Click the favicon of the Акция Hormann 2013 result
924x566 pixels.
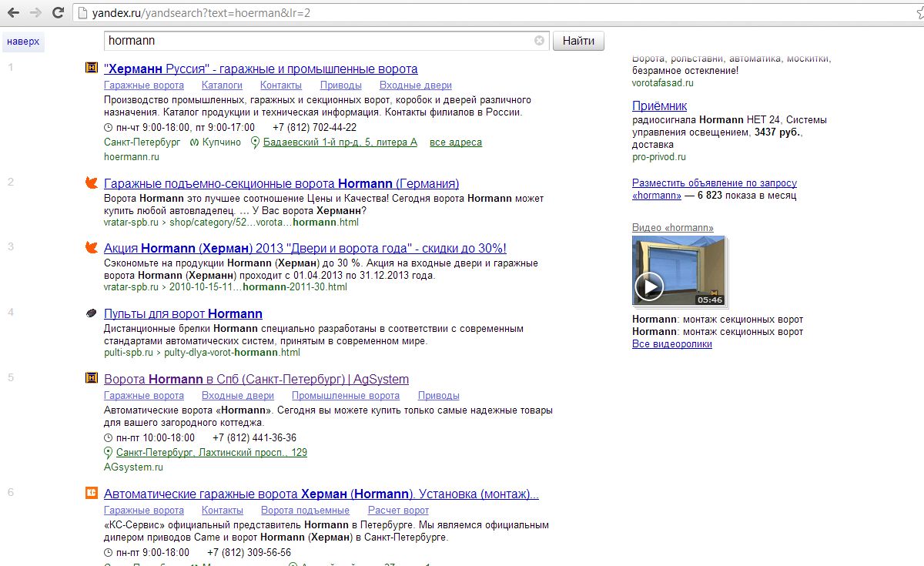(x=92, y=248)
